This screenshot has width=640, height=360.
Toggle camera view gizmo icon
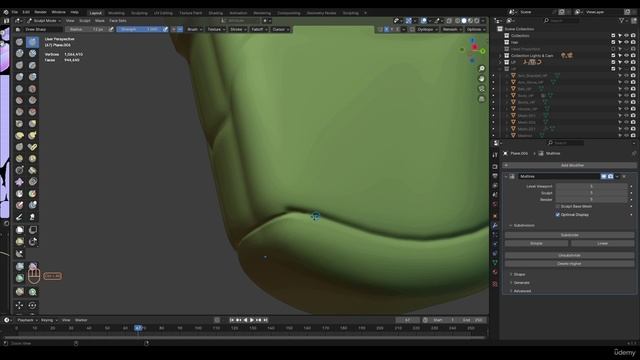pyautogui.click(x=482, y=89)
